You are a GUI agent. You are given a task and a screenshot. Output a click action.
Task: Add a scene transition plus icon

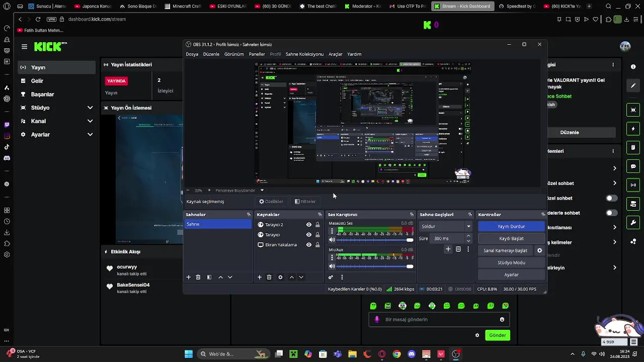[x=448, y=249]
